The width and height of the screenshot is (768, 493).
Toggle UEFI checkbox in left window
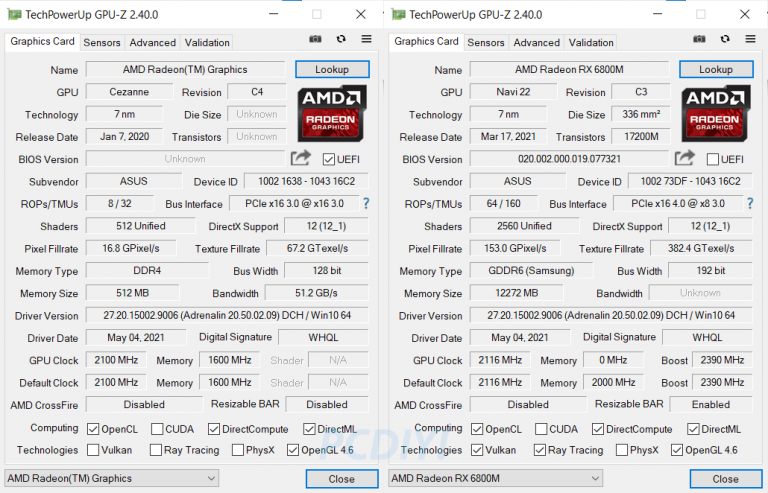pos(329,159)
